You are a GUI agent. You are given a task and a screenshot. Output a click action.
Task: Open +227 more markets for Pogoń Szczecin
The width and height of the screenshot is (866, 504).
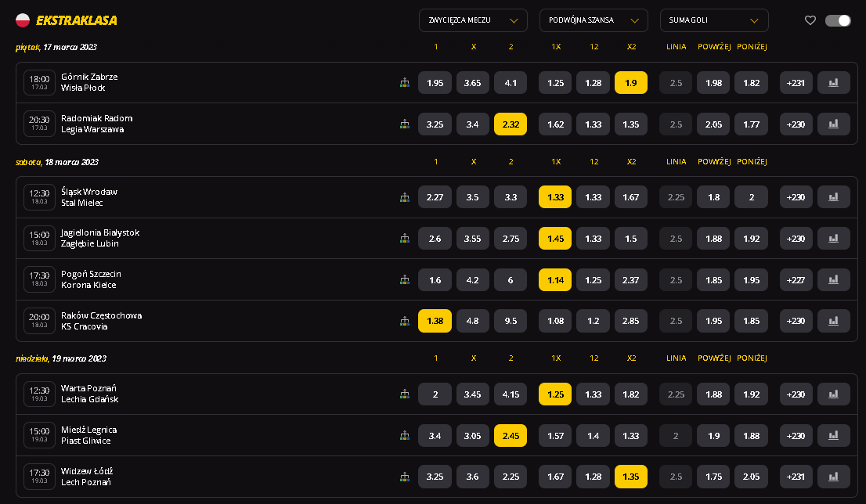[x=796, y=279]
